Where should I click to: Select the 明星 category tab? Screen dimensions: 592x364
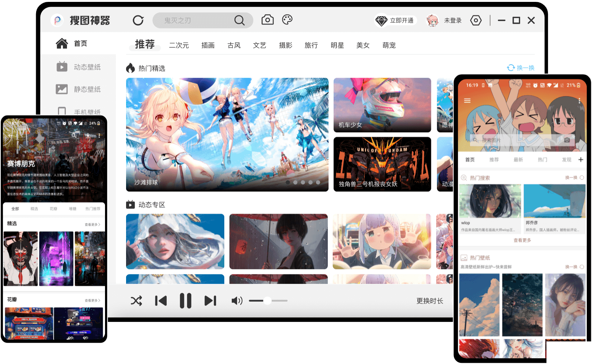point(337,45)
